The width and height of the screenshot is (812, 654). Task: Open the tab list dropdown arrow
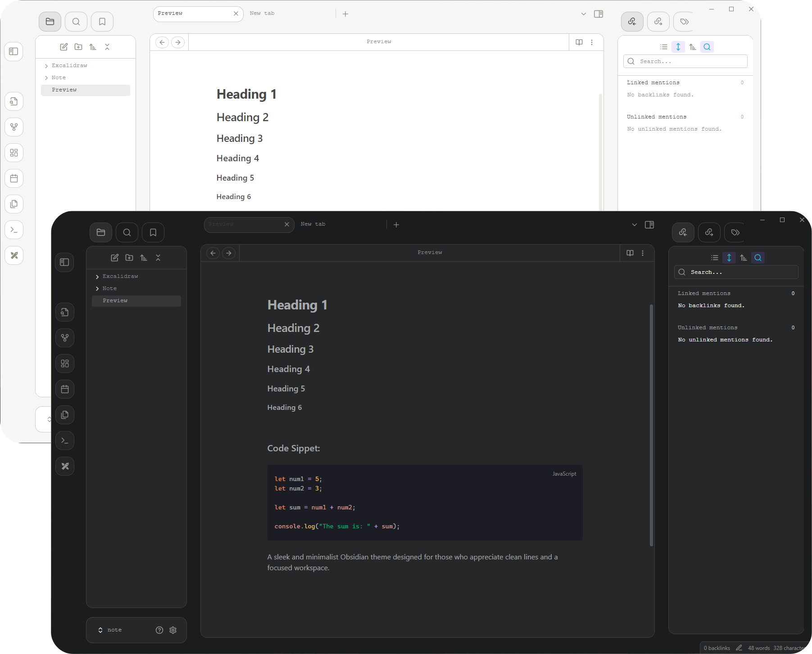(x=634, y=224)
